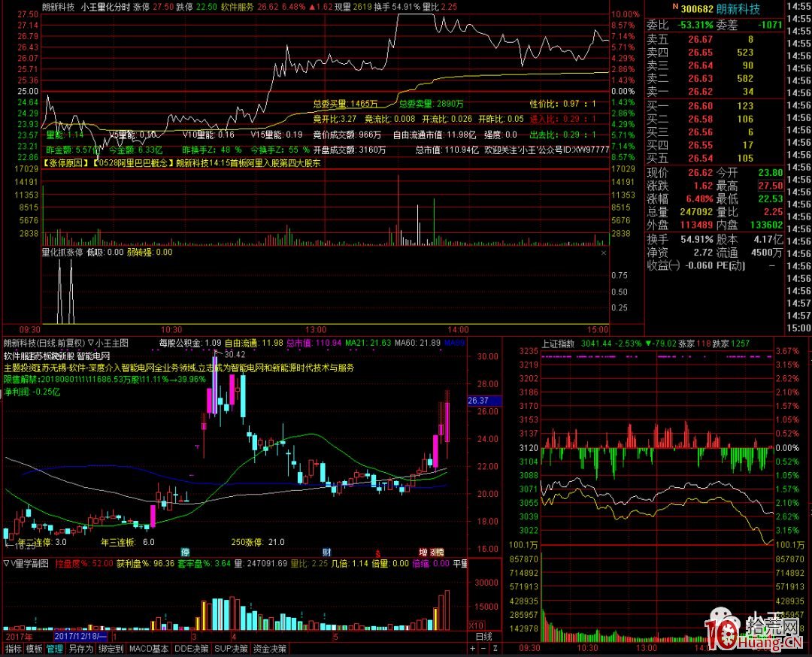
Task: Click the 总量 value 247092
Action: click(x=696, y=212)
